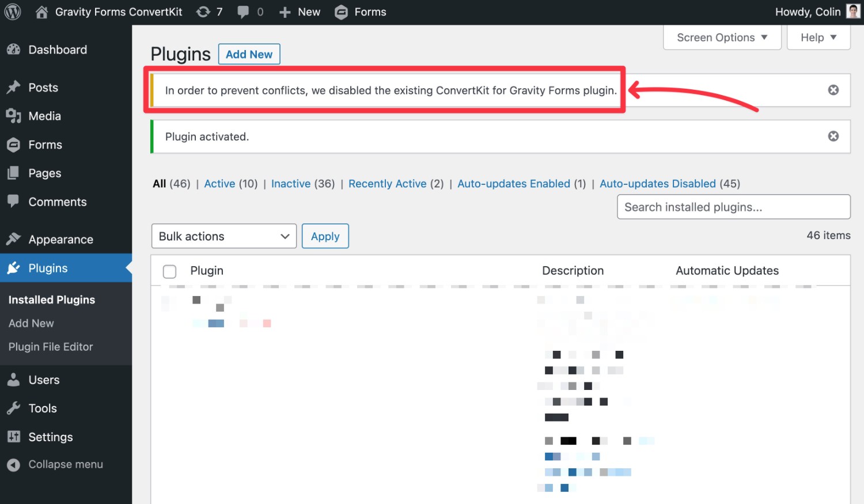Expand the Help panel
864x504 pixels.
coord(818,37)
